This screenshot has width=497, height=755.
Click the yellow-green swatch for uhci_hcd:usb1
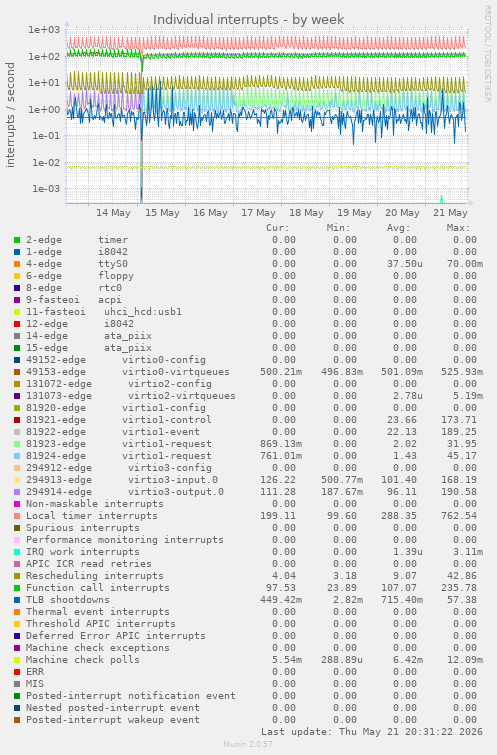point(17,312)
